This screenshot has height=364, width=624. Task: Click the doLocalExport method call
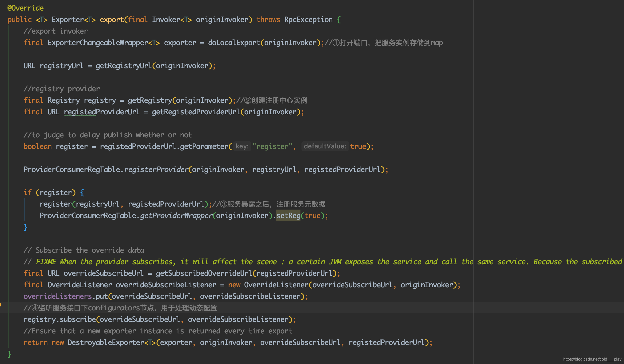(x=234, y=43)
